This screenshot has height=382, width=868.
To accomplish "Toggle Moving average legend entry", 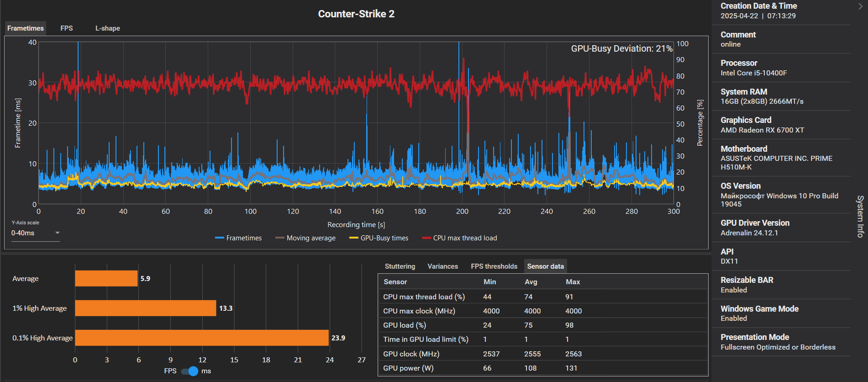I will (x=305, y=238).
